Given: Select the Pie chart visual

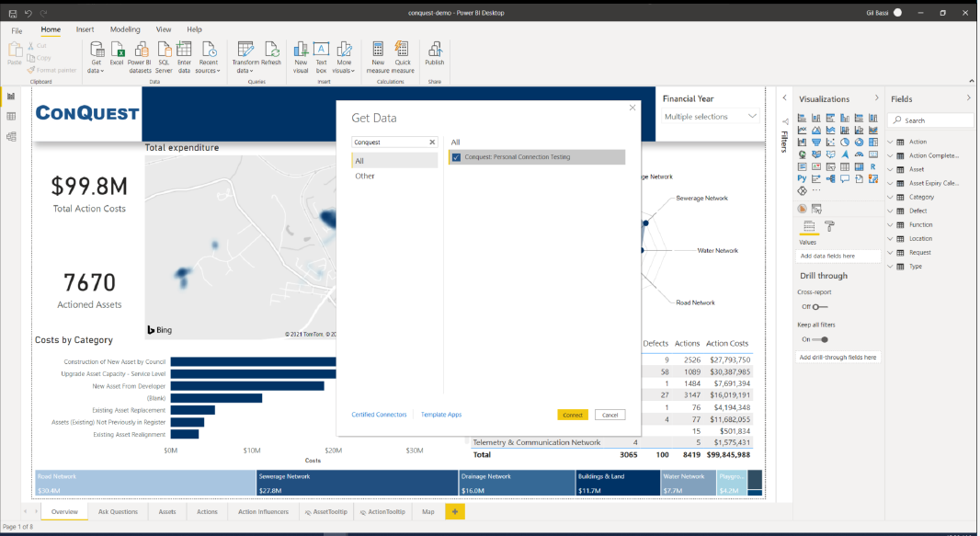Looking at the screenshot, I should click(845, 143).
